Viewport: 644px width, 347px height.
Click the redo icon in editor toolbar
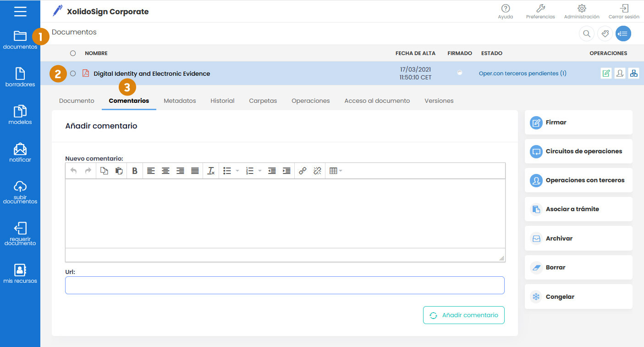(x=88, y=171)
